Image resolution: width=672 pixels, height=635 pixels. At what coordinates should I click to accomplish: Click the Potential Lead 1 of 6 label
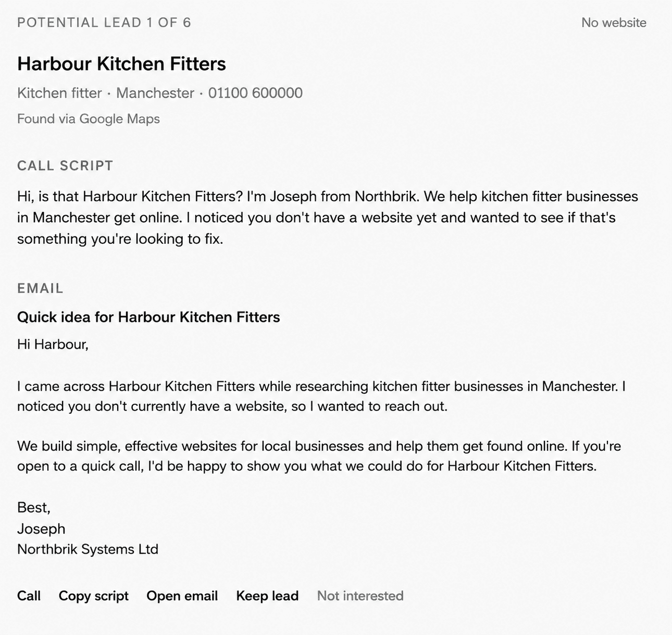click(104, 22)
